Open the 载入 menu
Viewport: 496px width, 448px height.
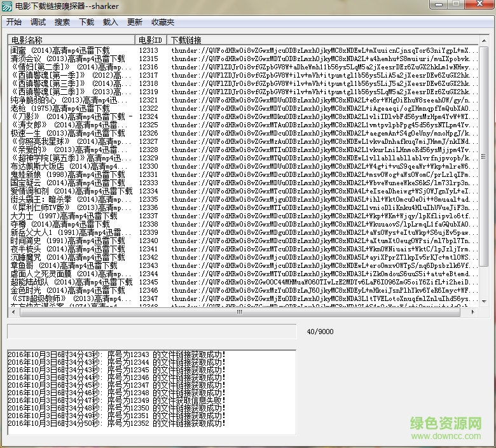click(x=111, y=22)
